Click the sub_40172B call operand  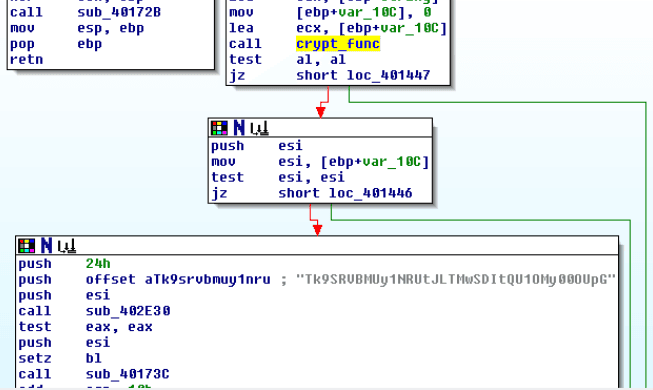pyautogui.click(x=119, y=12)
